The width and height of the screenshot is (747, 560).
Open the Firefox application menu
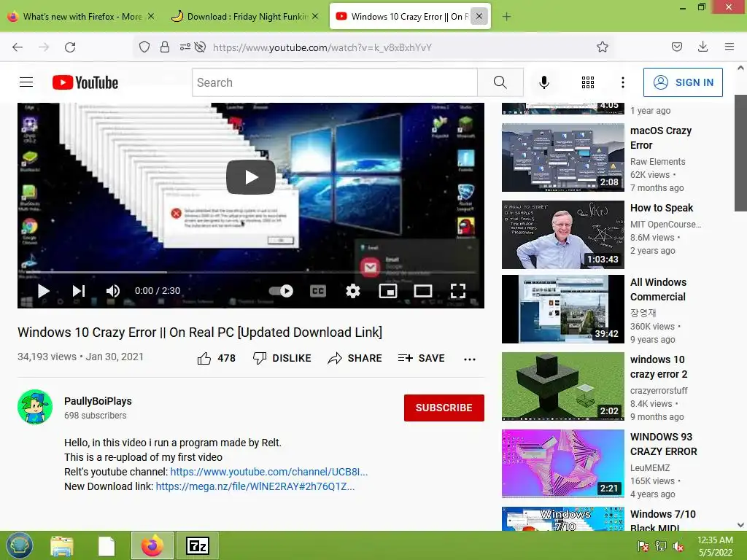click(x=729, y=47)
